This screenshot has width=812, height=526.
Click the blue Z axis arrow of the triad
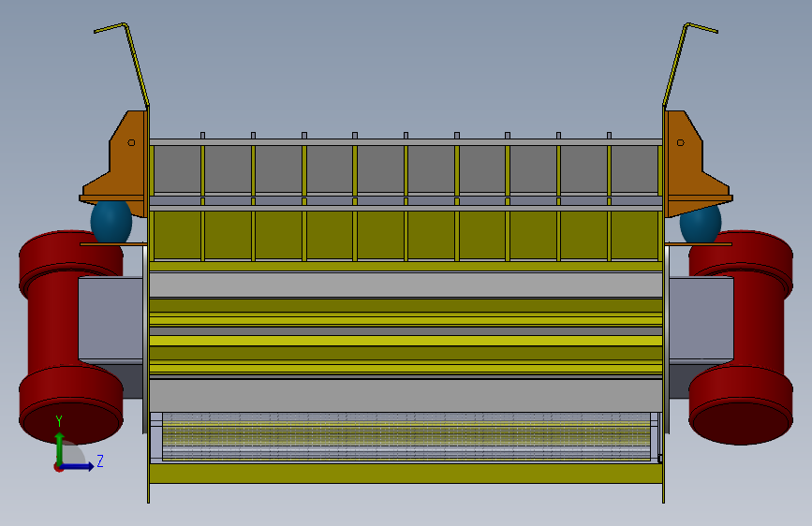pyautogui.click(x=78, y=466)
